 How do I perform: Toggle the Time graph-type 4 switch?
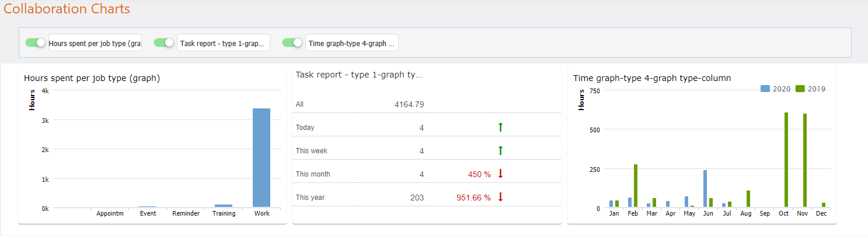(292, 43)
